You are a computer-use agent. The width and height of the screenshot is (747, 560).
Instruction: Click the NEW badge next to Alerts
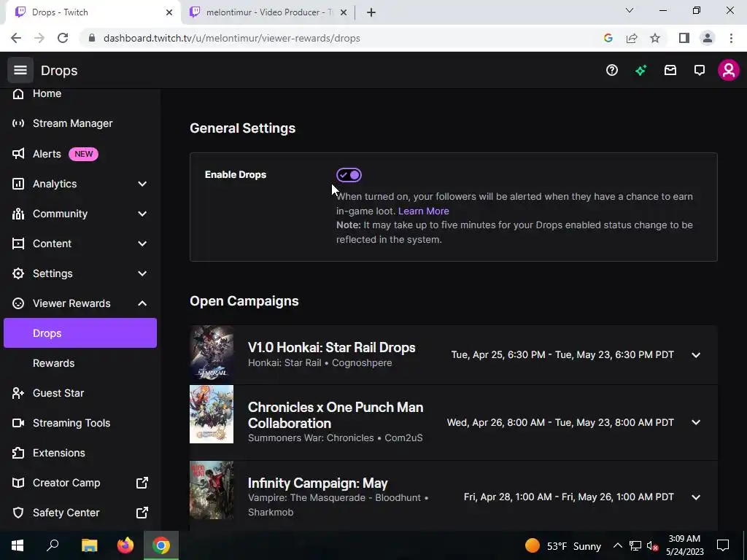(x=83, y=154)
